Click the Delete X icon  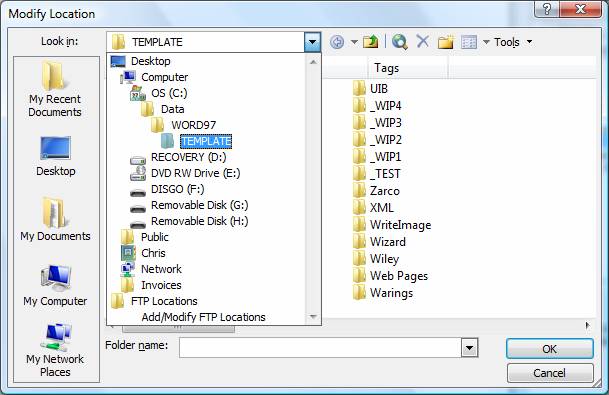423,41
